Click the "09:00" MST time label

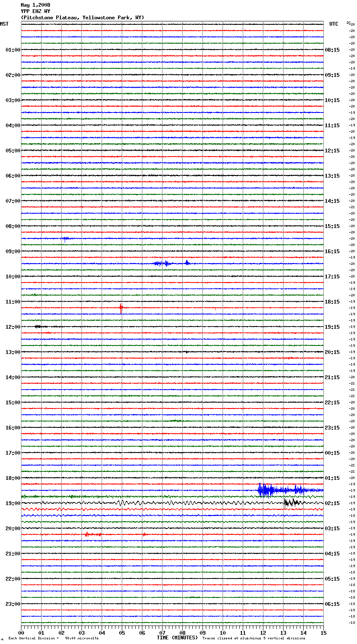point(13,251)
